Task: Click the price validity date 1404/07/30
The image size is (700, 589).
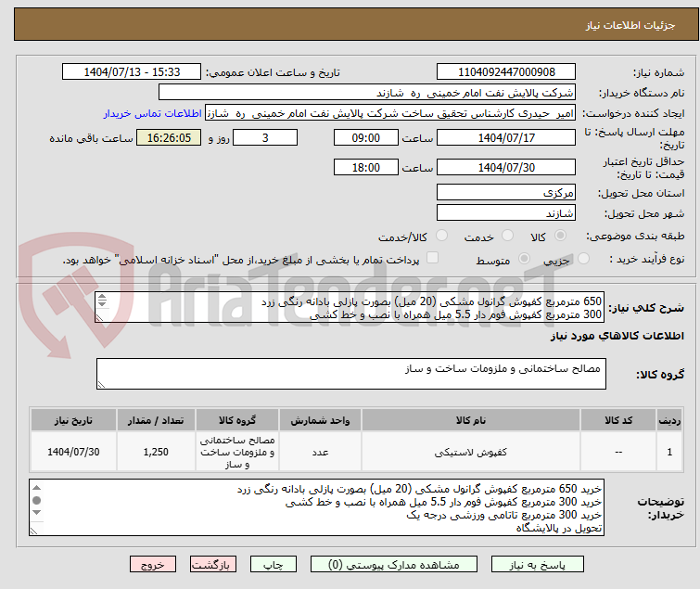Action: [506, 168]
